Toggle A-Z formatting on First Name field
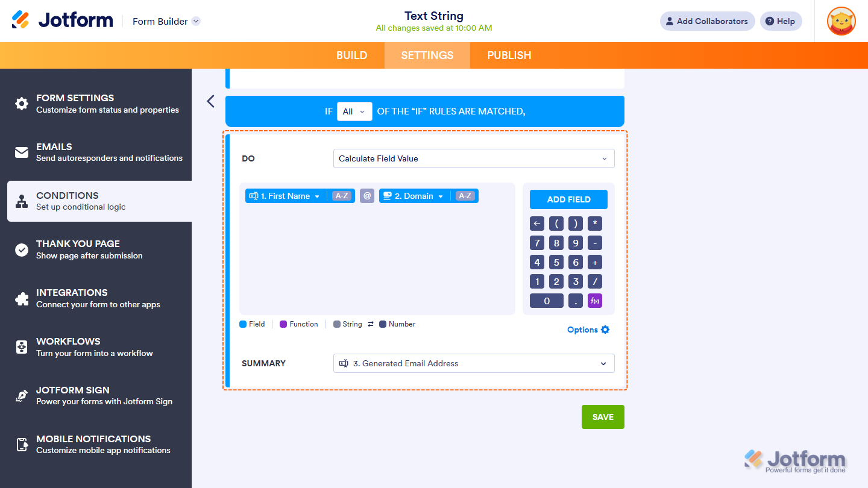This screenshot has height=488, width=868. point(341,195)
